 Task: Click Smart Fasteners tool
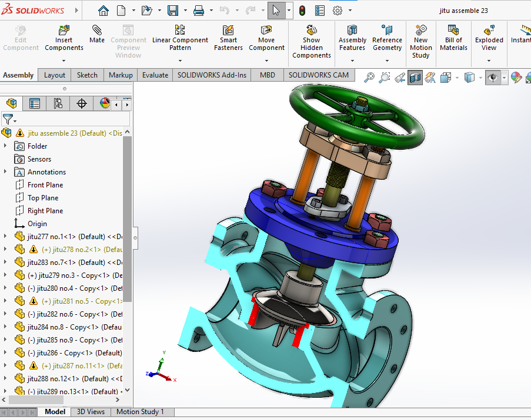(x=228, y=38)
